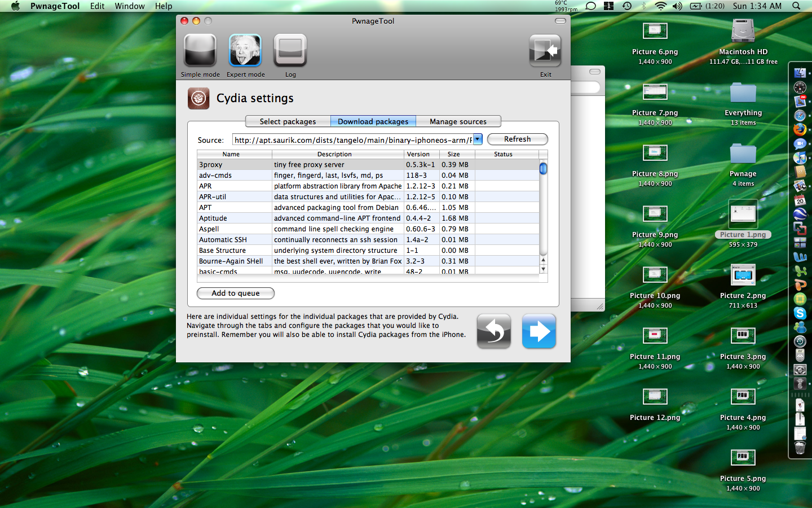Click the package list scrollbar thumb
Image resolution: width=812 pixels, height=508 pixels.
coord(543,169)
